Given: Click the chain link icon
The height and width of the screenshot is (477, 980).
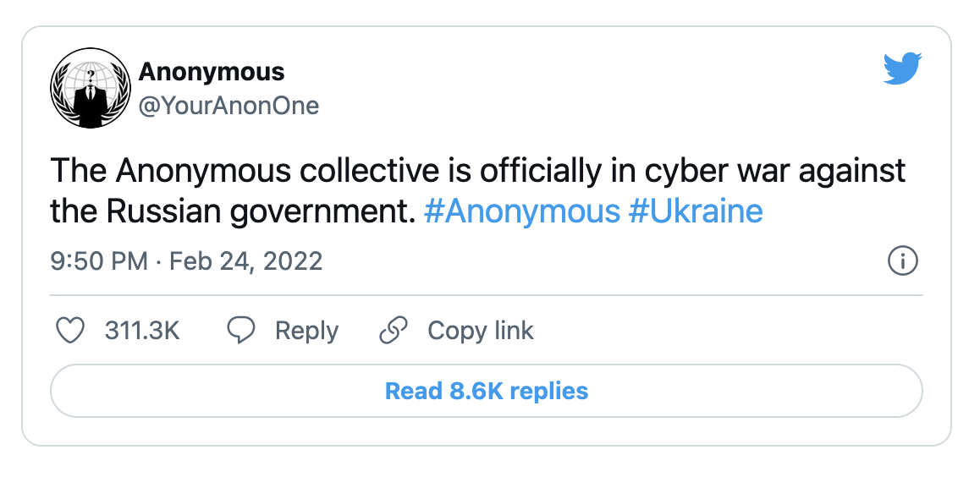Looking at the screenshot, I should click(x=394, y=331).
